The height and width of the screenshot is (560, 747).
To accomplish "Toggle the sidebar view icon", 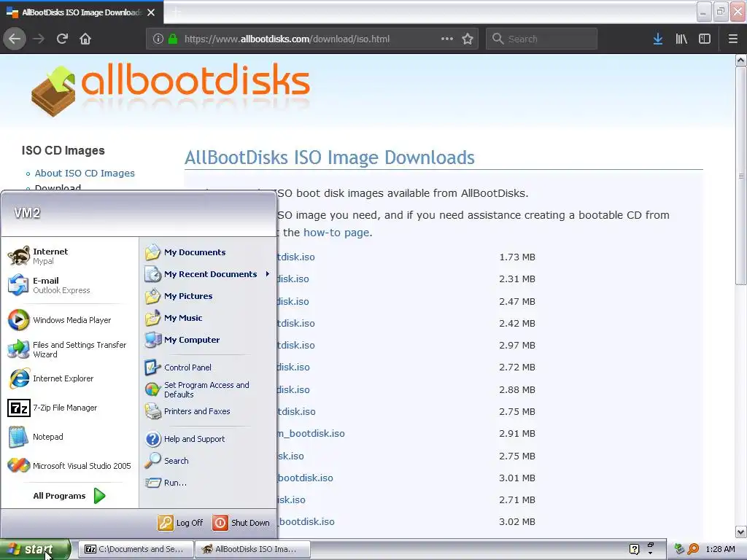I will tap(705, 39).
